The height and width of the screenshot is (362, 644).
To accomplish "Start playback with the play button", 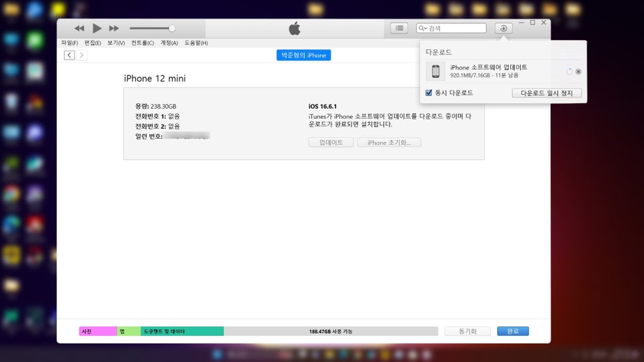I will click(97, 29).
